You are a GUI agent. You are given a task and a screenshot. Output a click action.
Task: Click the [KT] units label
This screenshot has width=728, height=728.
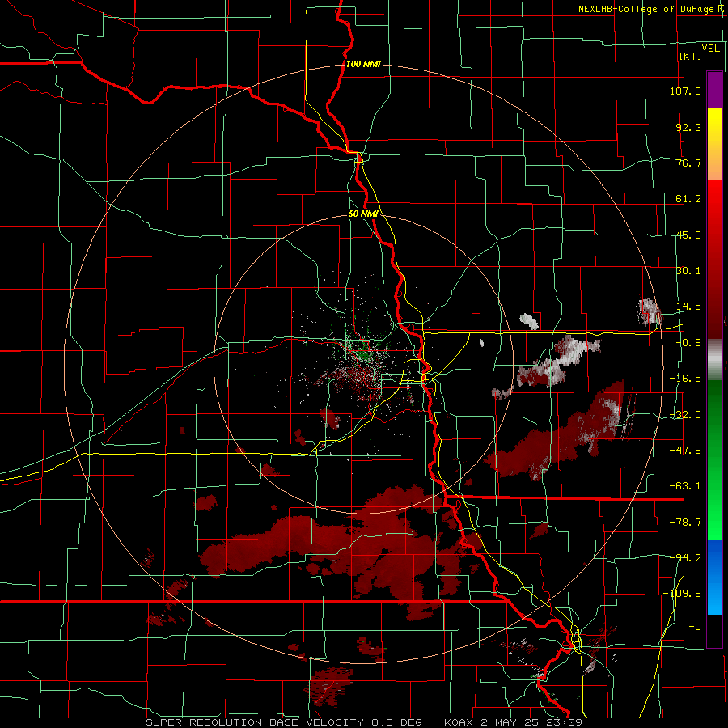pyautogui.click(x=691, y=56)
